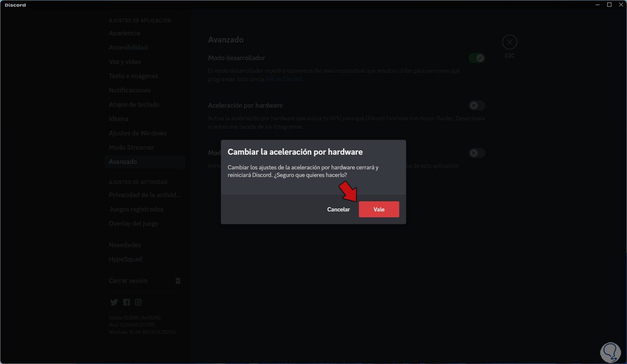
Task: Click the Windows 10 64-Bit build line
Action: (142, 332)
